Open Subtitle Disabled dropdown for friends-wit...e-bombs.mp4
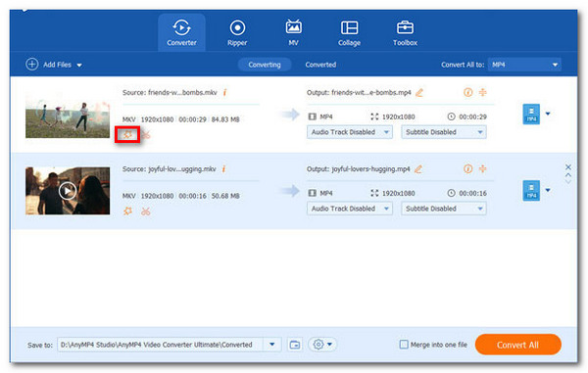The width and height of the screenshot is (588, 373). 444,132
